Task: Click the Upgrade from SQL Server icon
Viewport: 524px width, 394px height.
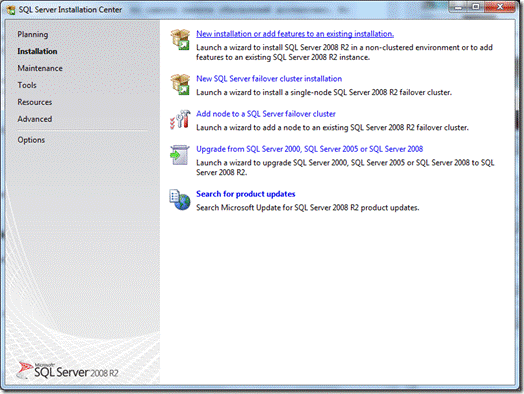Action: tap(180, 155)
